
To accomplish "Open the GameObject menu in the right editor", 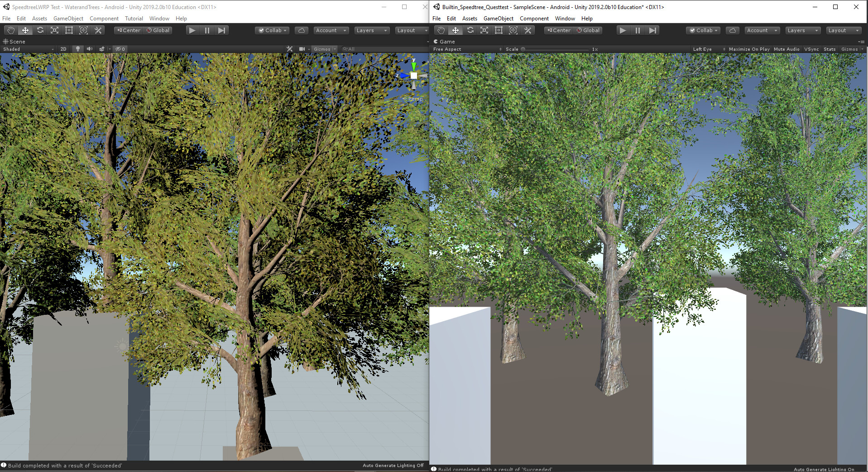I will pos(498,19).
